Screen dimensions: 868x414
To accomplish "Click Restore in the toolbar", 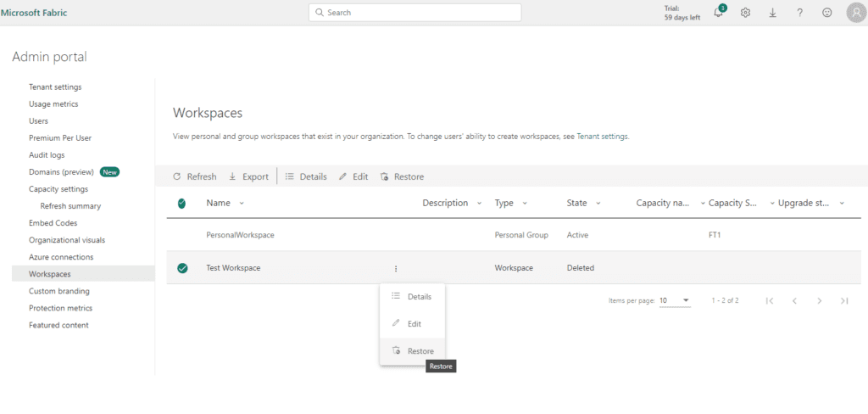I will tap(403, 176).
